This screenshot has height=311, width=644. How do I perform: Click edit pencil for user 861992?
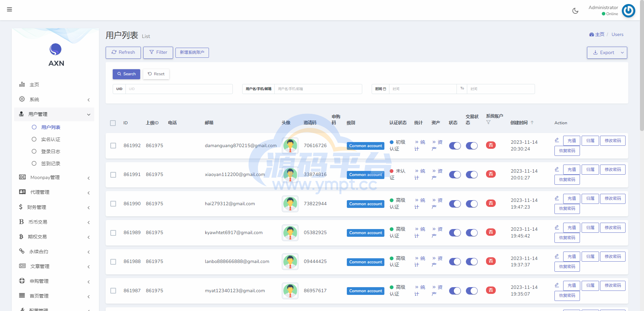click(x=557, y=140)
